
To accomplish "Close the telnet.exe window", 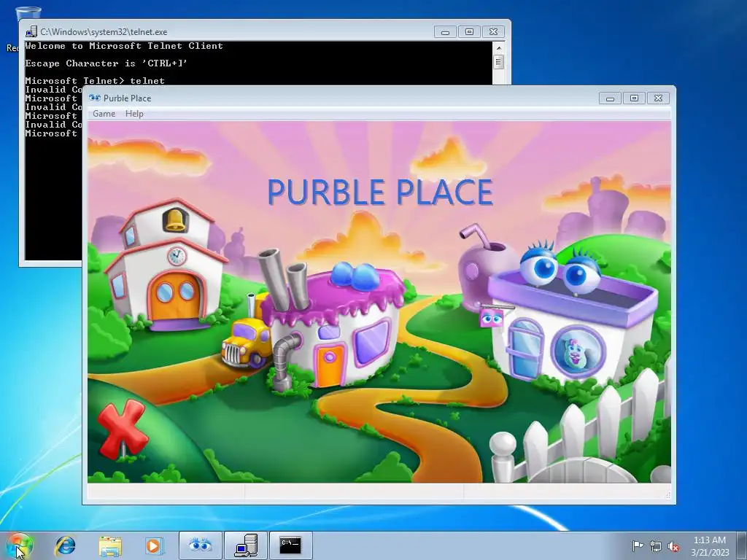I will tap(494, 32).
